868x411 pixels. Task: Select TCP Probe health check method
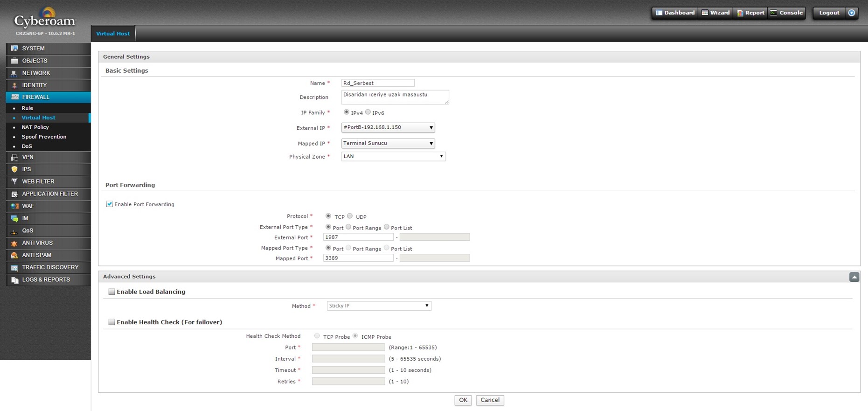click(317, 336)
